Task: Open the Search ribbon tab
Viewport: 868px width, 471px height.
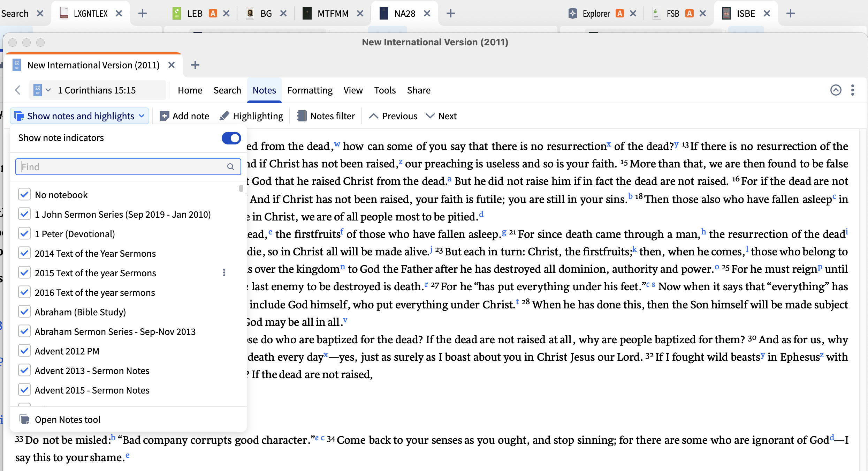Action: click(x=227, y=90)
